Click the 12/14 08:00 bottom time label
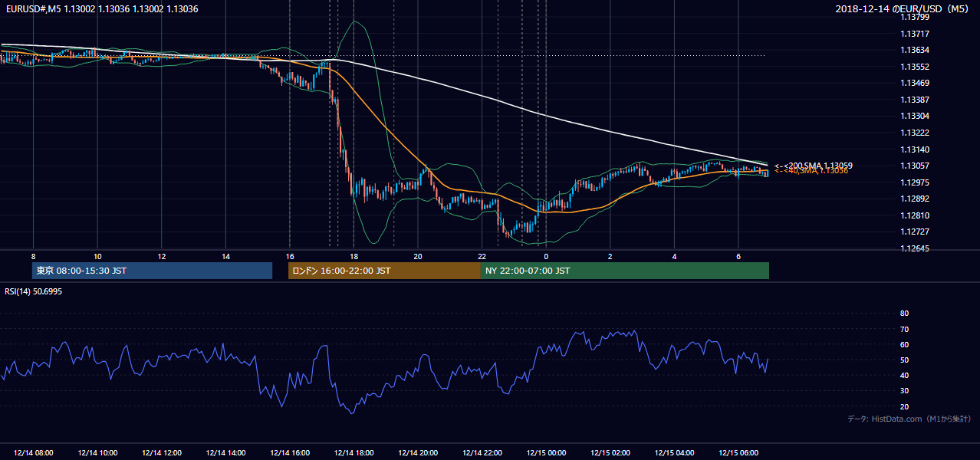Screen dimensions: 980x460 point(34,453)
